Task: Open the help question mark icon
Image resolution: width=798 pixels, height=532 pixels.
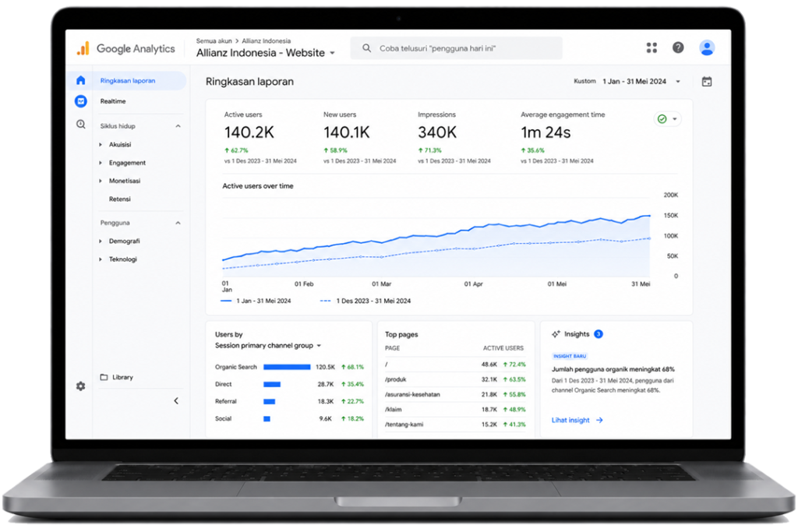Action: click(x=678, y=48)
